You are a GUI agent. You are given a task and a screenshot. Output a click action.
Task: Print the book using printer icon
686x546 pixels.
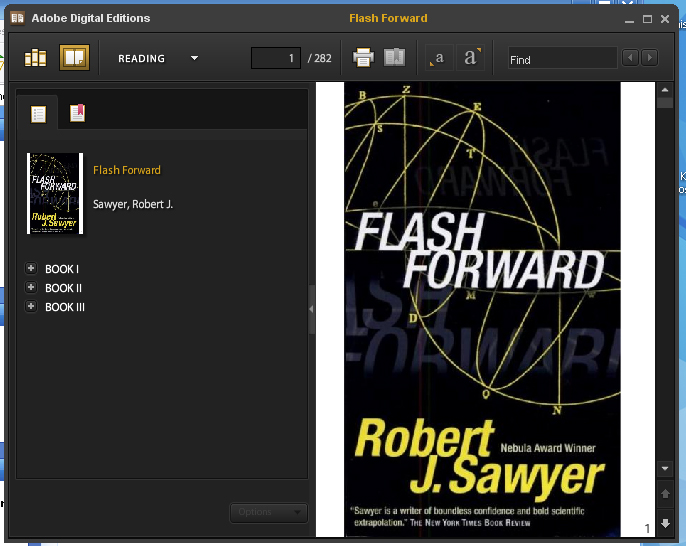point(363,57)
